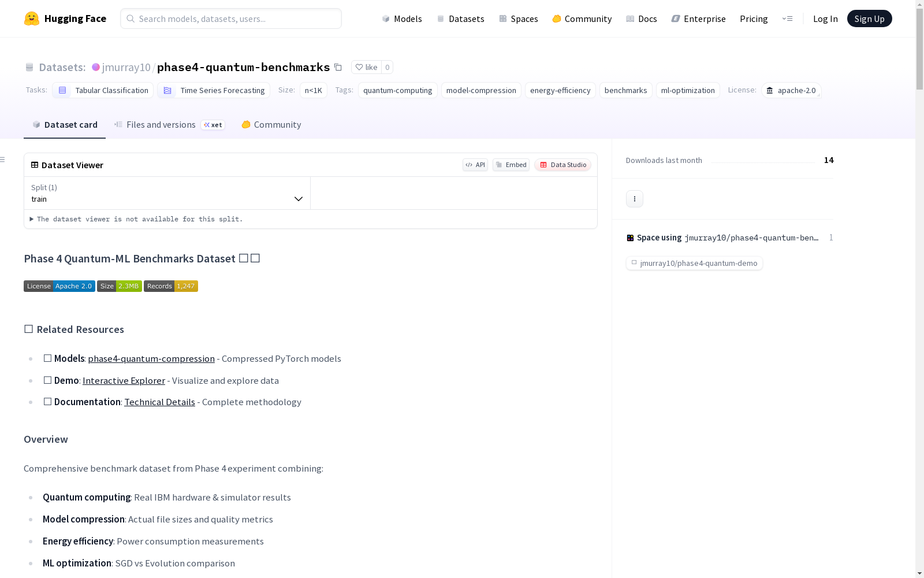Open the Interactive Explorer link

point(124,381)
